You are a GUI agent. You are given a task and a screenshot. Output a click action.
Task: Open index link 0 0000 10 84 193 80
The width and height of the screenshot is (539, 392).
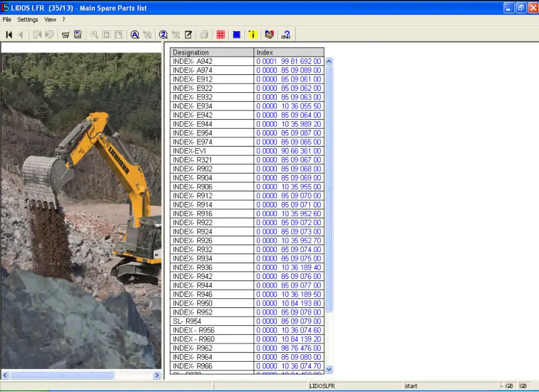pyautogui.click(x=288, y=303)
